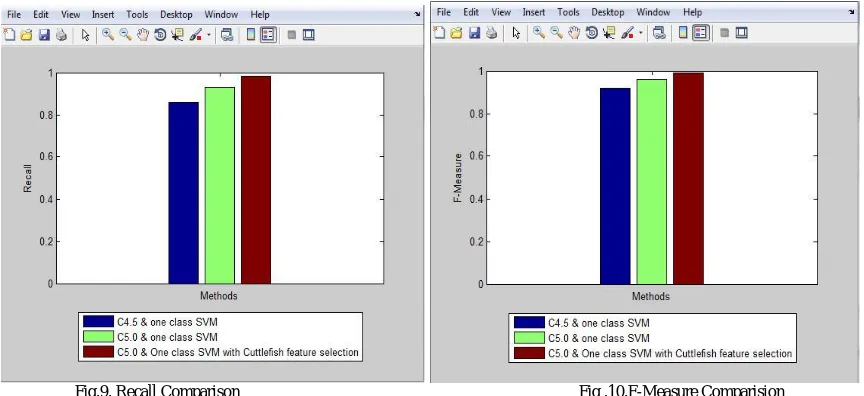The width and height of the screenshot is (864, 396).
Task: Select the Pan hand tool in F-Measure window
Action: [574, 33]
